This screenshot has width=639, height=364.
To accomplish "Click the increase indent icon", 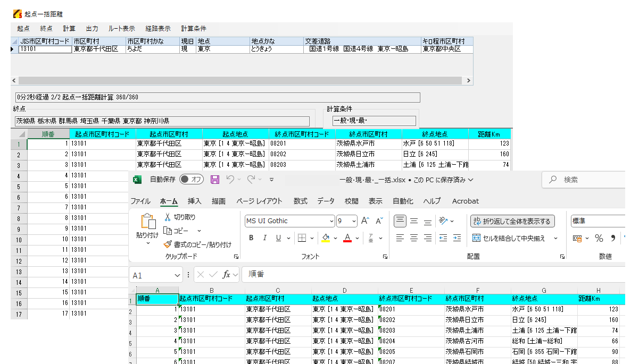I will pyautogui.click(x=456, y=238).
